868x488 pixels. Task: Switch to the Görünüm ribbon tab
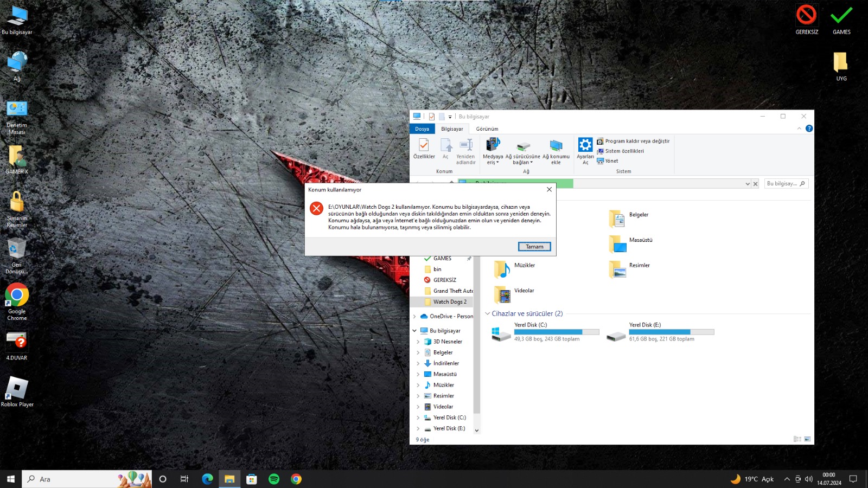487,129
